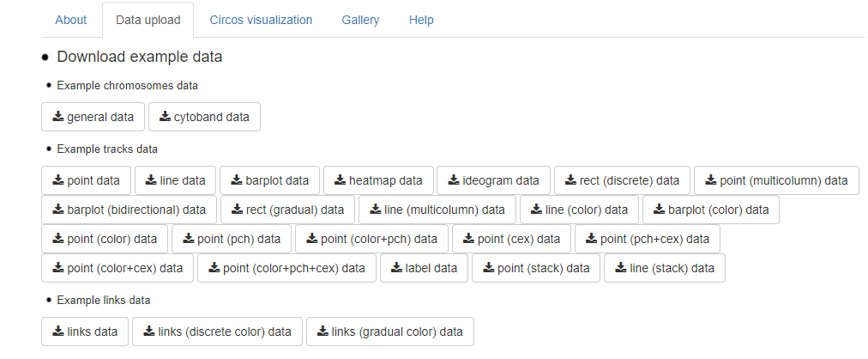Download links data example

click(85, 332)
